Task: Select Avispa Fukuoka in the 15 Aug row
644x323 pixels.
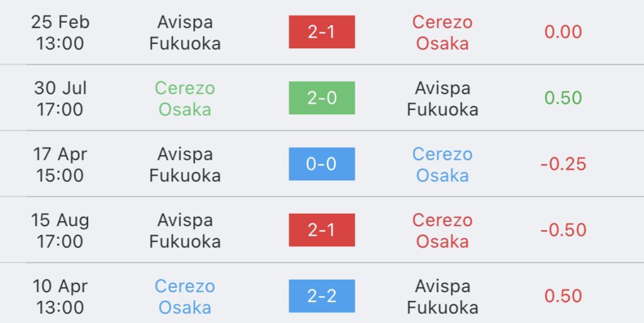Action: pyautogui.click(x=185, y=231)
